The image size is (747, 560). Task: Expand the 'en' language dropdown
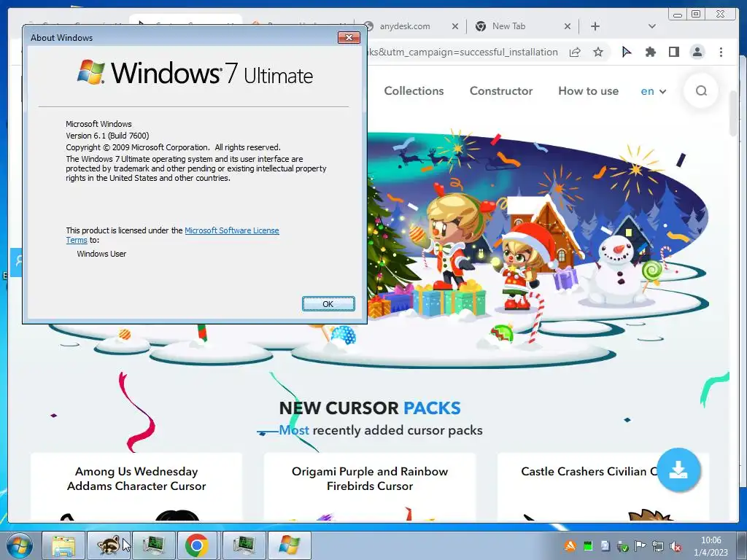tap(653, 91)
